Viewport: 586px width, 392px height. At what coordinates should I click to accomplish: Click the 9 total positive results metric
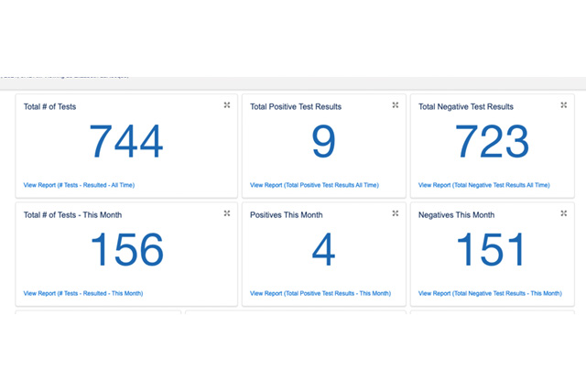323,143
